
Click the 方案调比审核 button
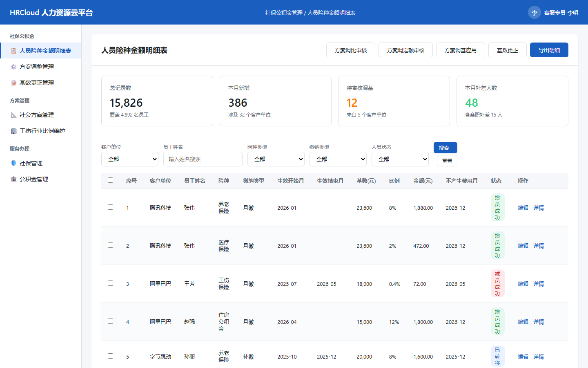point(351,50)
